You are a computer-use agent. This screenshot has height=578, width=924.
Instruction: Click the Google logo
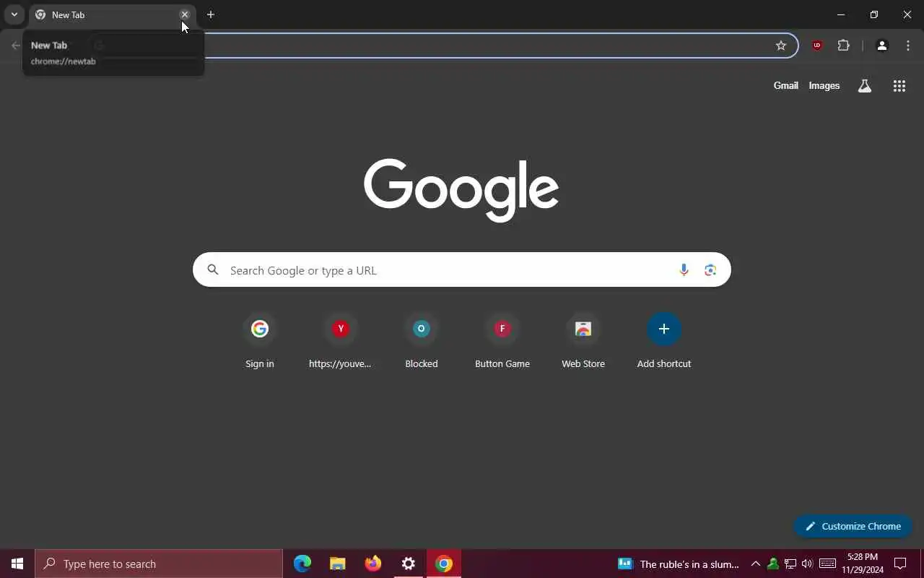[x=461, y=190]
